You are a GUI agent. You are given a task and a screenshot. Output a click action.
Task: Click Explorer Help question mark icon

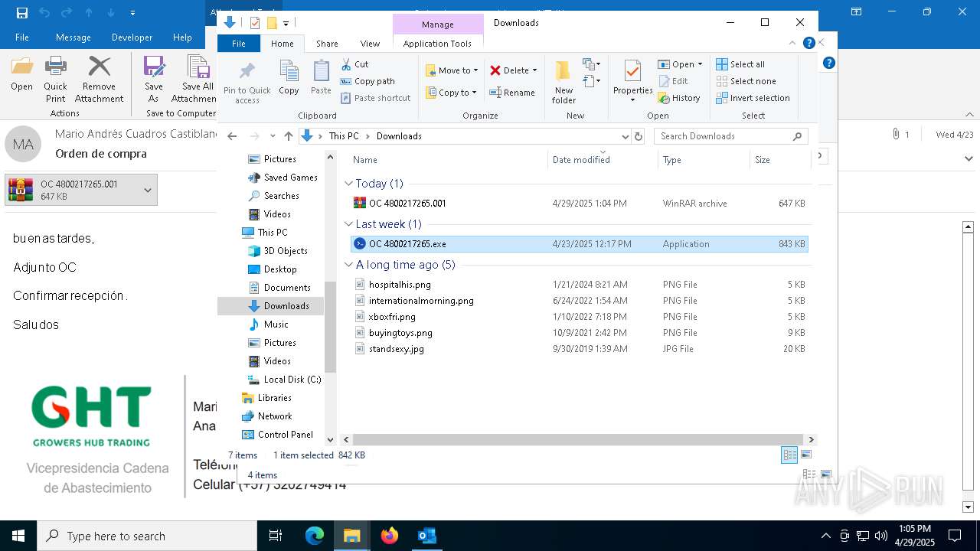tap(809, 44)
